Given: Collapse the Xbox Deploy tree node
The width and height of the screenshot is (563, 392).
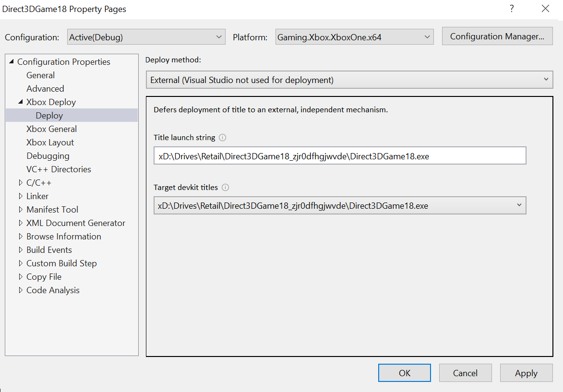Looking at the screenshot, I should click(21, 102).
